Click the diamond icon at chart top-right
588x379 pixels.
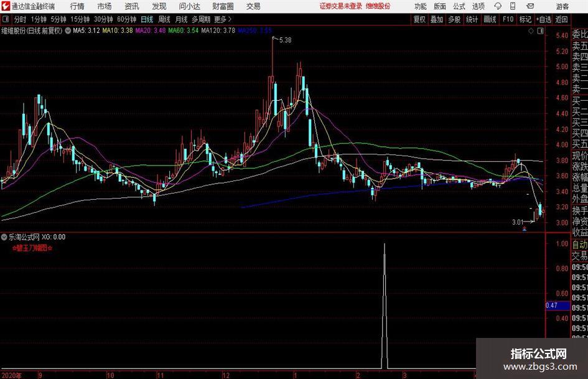pos(531,31)
